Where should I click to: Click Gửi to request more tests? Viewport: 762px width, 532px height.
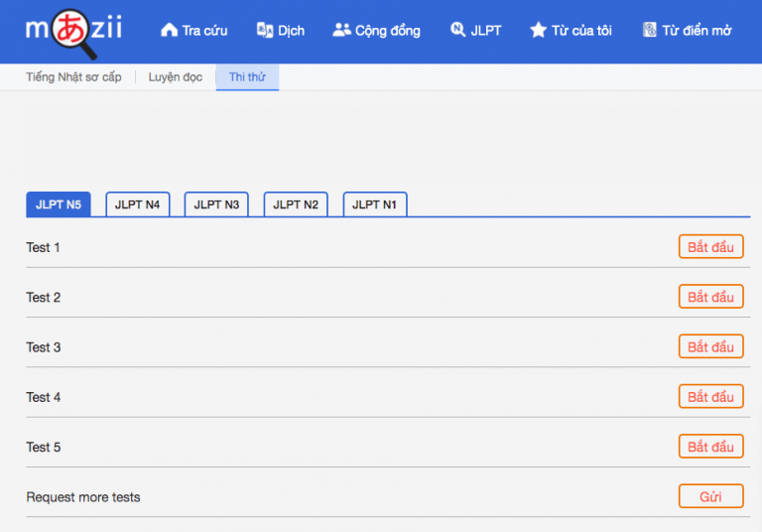pyautogui.click(x=710, y=496)
